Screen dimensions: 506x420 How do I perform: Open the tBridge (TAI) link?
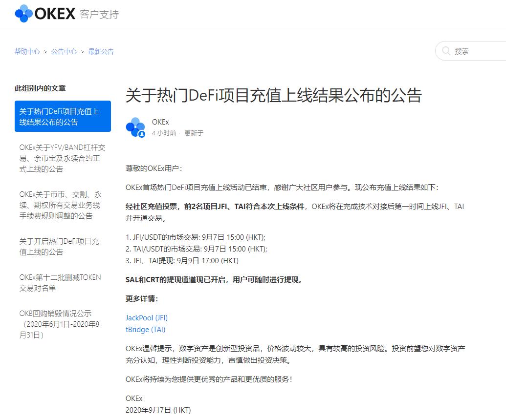pyautogui.click(x=145, y=330)
